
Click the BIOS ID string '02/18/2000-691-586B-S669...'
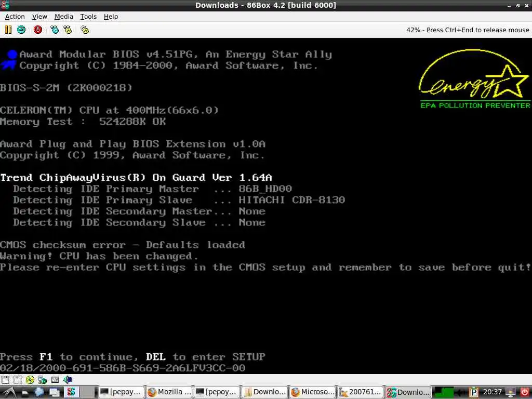123,368
